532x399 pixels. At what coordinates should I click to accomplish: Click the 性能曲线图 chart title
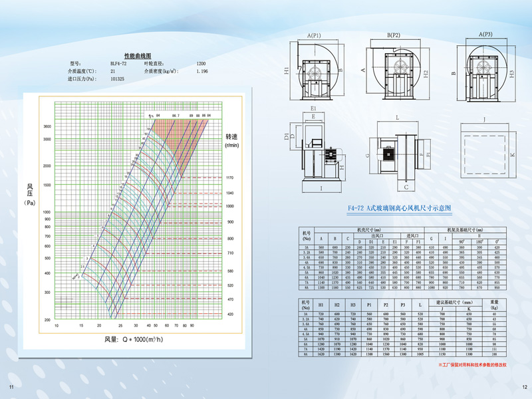point(138,56)
